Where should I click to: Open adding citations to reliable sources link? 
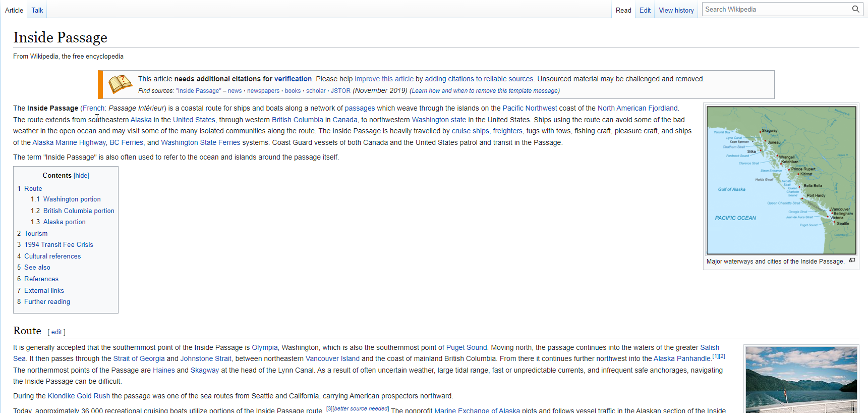pos(479,79)
